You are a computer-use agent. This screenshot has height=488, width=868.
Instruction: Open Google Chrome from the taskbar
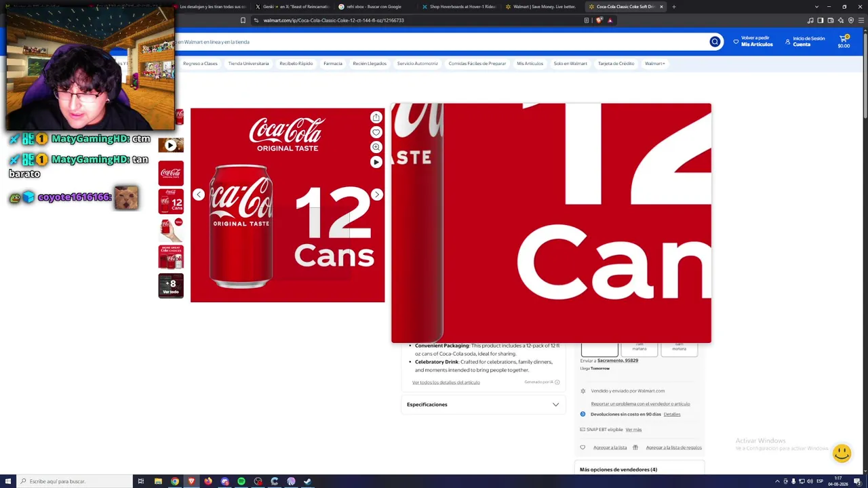175,481
